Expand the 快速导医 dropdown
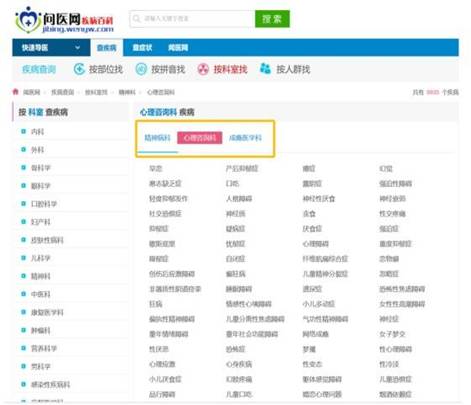471x405 pixels. click(x=51, y=48)
